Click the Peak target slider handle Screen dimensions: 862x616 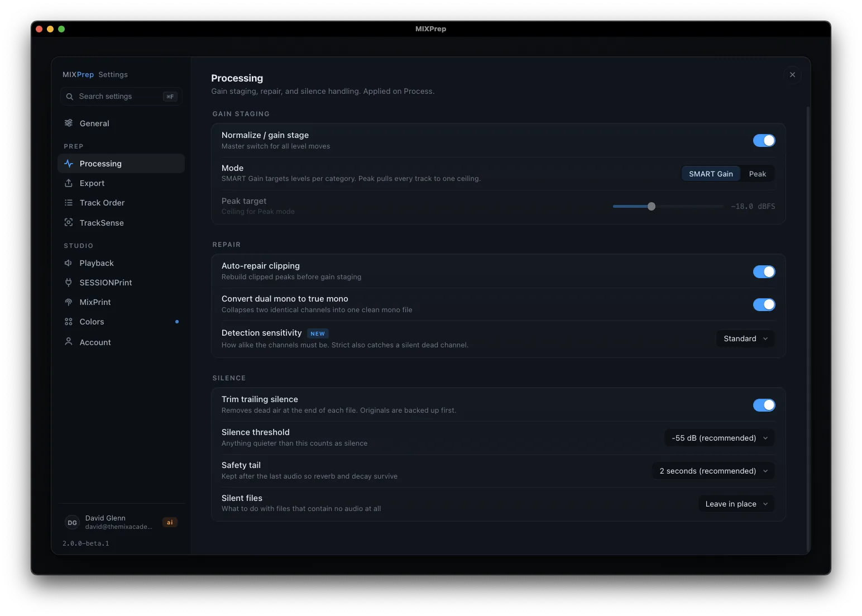coord(651,207)
